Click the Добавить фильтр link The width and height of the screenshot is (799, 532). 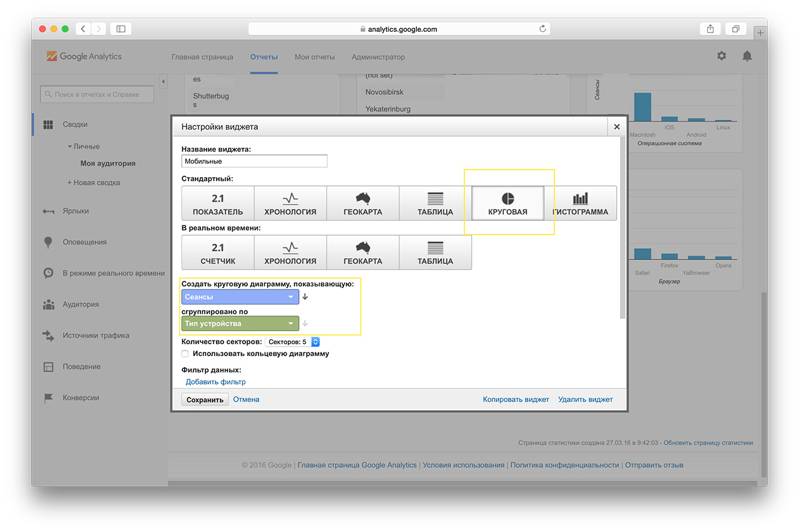[x=215, y=382]
